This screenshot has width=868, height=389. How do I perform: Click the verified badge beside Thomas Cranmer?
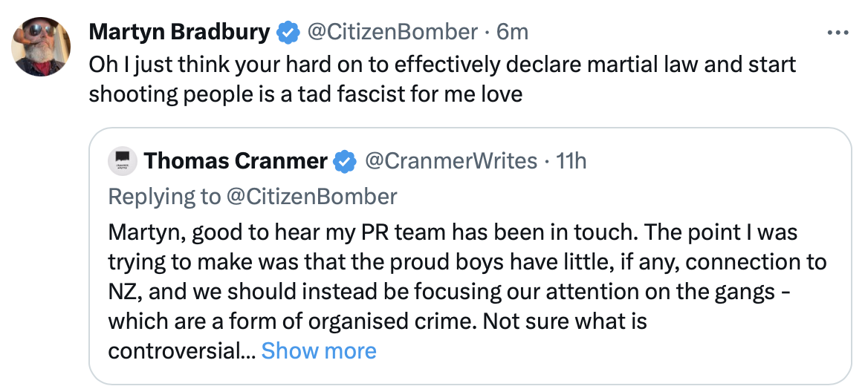coord(343,160)
